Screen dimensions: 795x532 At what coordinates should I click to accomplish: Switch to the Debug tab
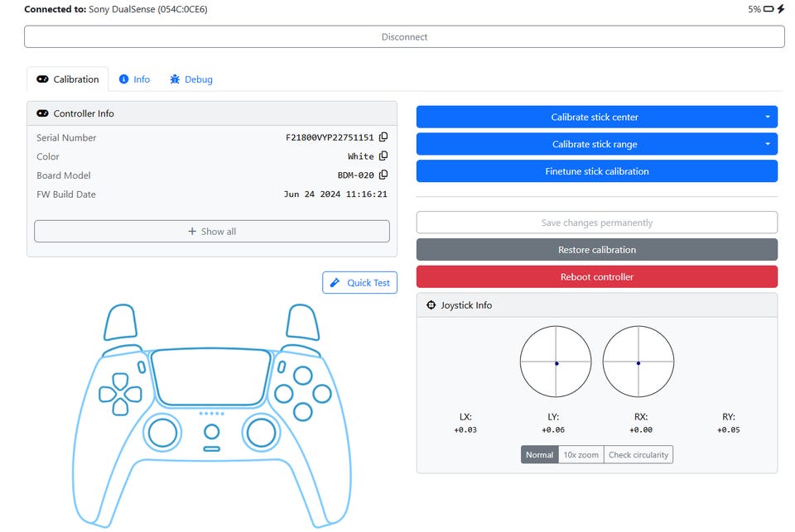point(191,79)
